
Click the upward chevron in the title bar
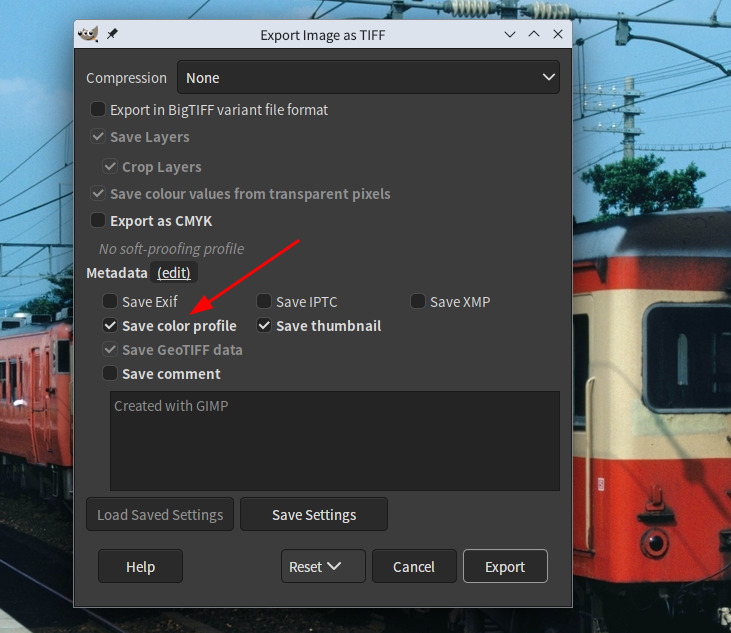(x=534, y=34)
